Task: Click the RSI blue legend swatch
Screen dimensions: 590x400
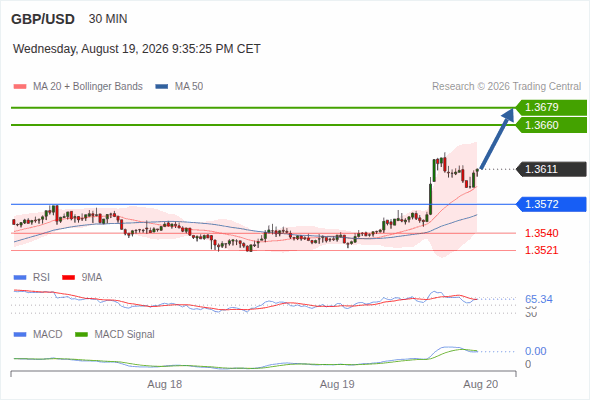Action: [x=20, y=278]
